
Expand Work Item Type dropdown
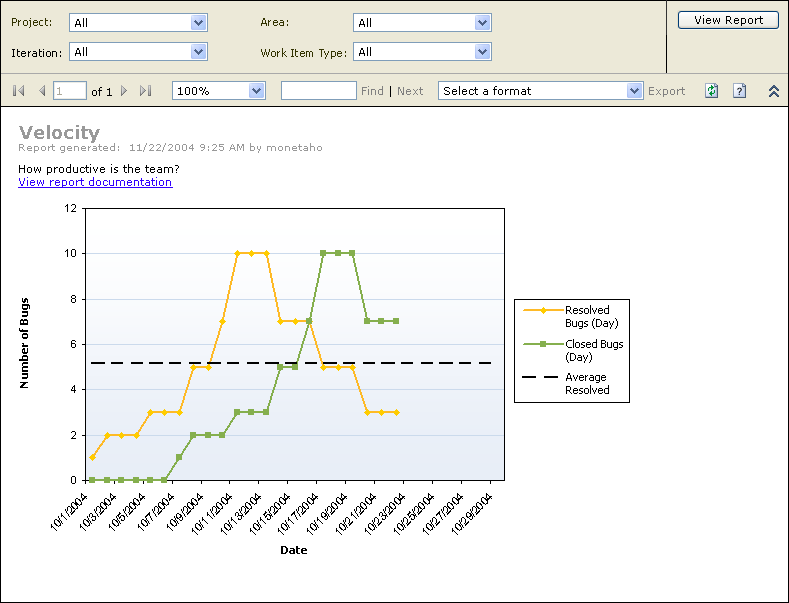482,52
